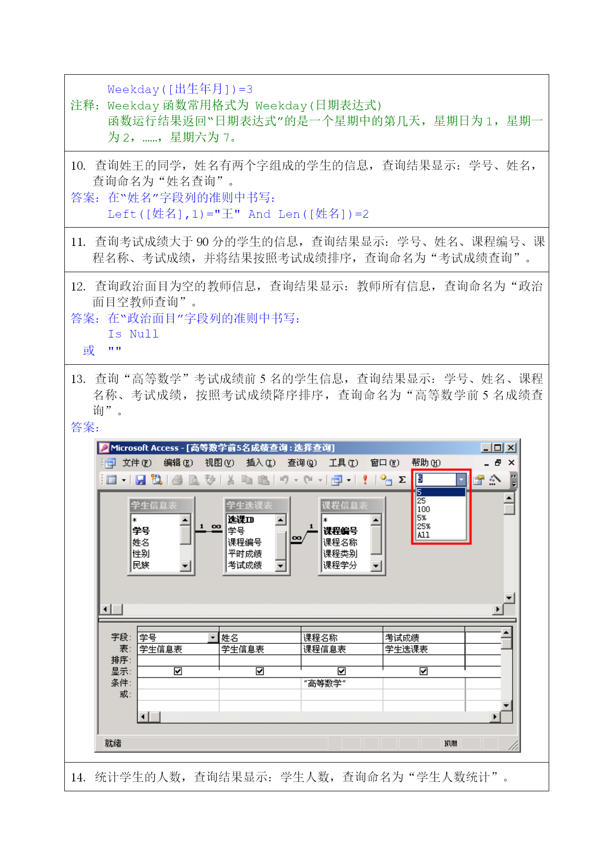614x868 pixels.
Task: Click the Redo arrow icon
Action: 308,480
